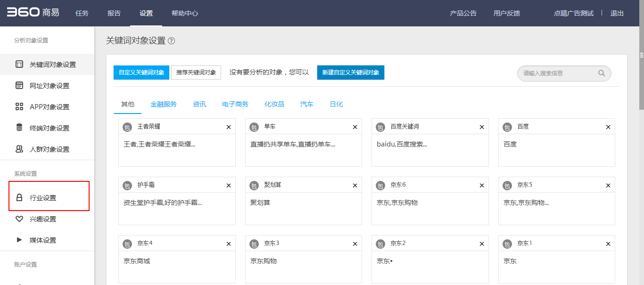
Task: Click the 终端对象设置 database icon
Action: coord(19,128)
